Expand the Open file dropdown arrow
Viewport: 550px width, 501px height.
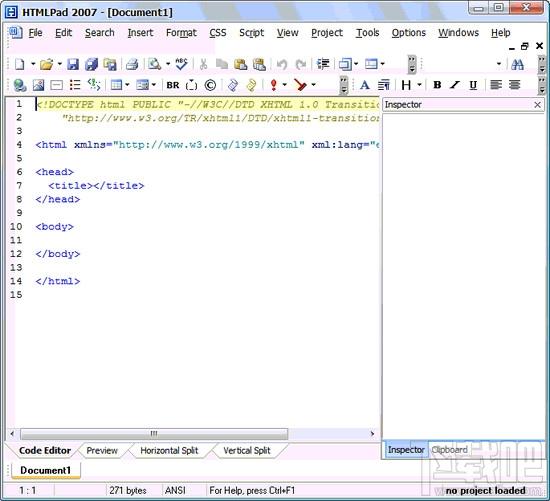click(x=60, y=64)
